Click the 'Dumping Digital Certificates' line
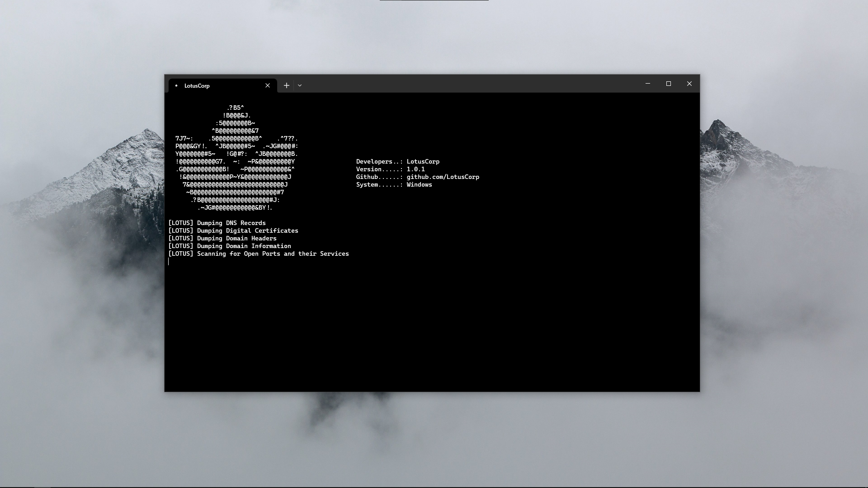Image resolution: width=868 pixels, height=488 pixels. coord(233,230)
